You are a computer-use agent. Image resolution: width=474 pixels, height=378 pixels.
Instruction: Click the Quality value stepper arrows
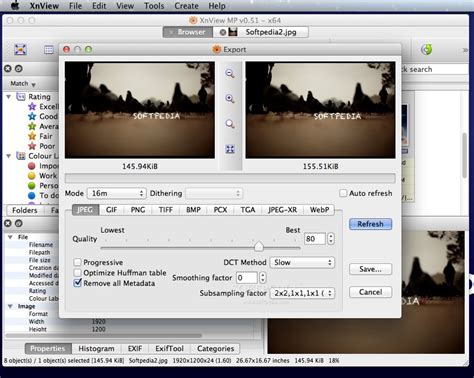pyautogui.click(x=331, y=239)
